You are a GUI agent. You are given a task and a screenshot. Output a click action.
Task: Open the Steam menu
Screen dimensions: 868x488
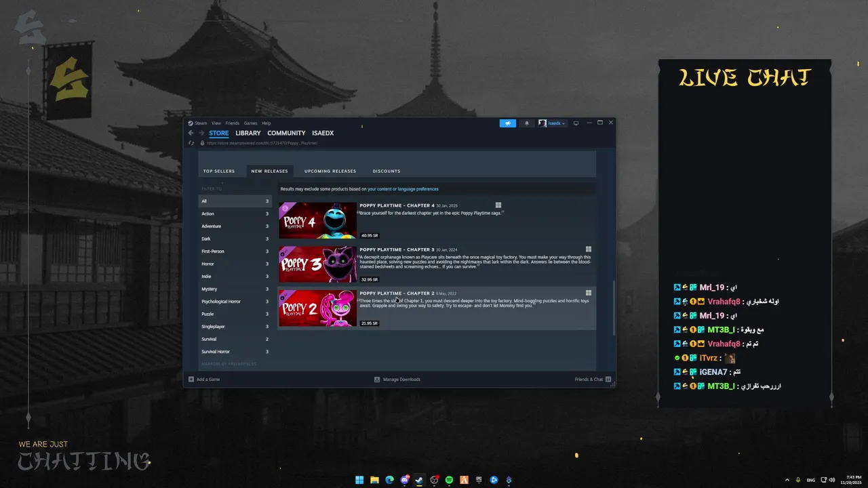(x=201, y=123)
